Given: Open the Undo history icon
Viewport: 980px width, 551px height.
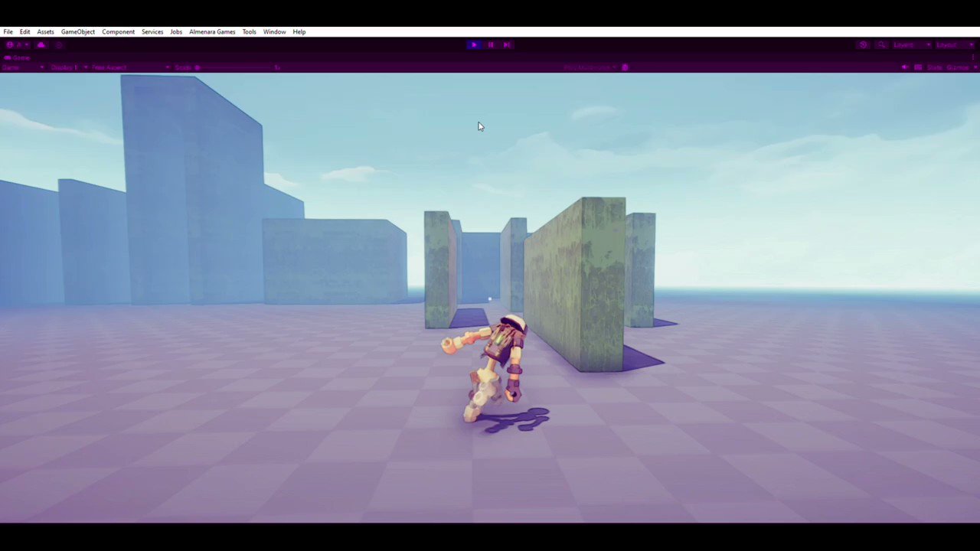Looking at the screenshot, I should point(58,44).
